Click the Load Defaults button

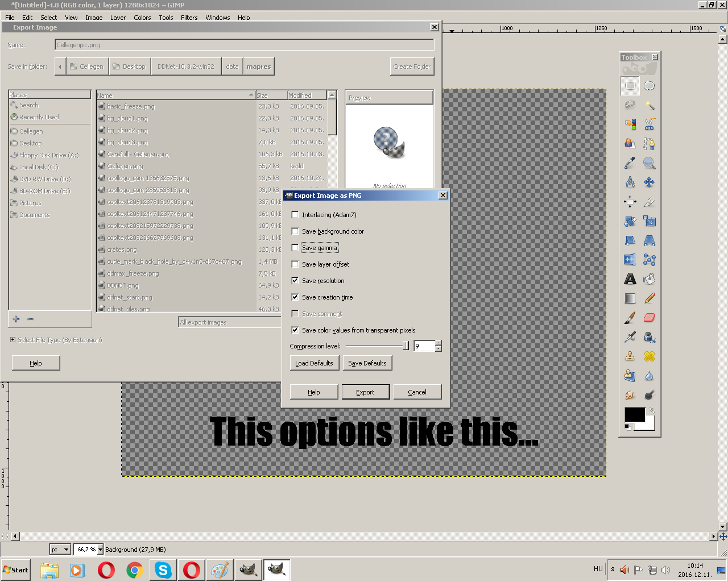point(314,363)
